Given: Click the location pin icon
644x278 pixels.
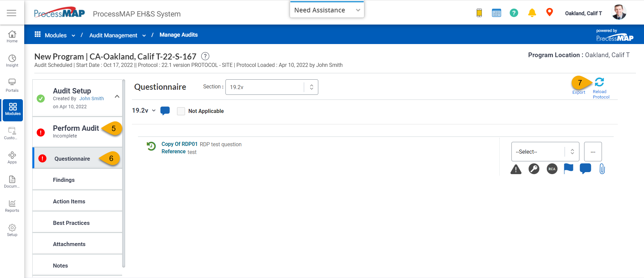Looking at the screenshot, I should coord(549,12).
